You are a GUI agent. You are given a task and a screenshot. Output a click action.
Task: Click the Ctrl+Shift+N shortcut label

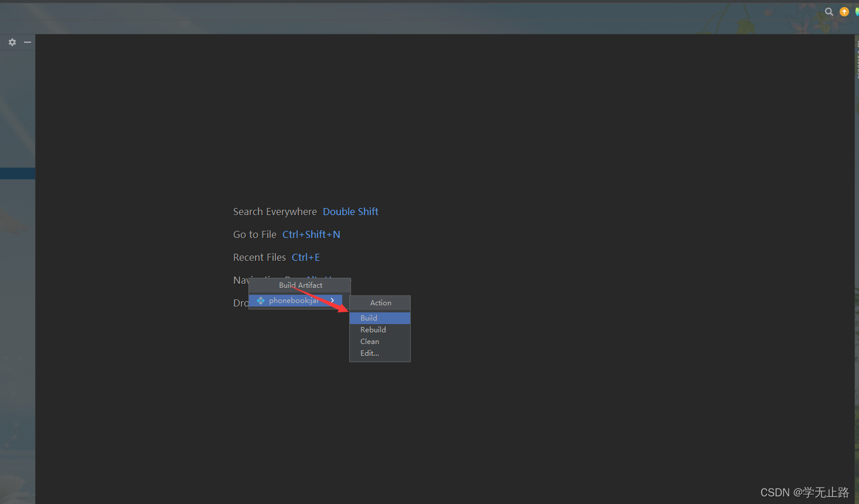tap(311, 234)
